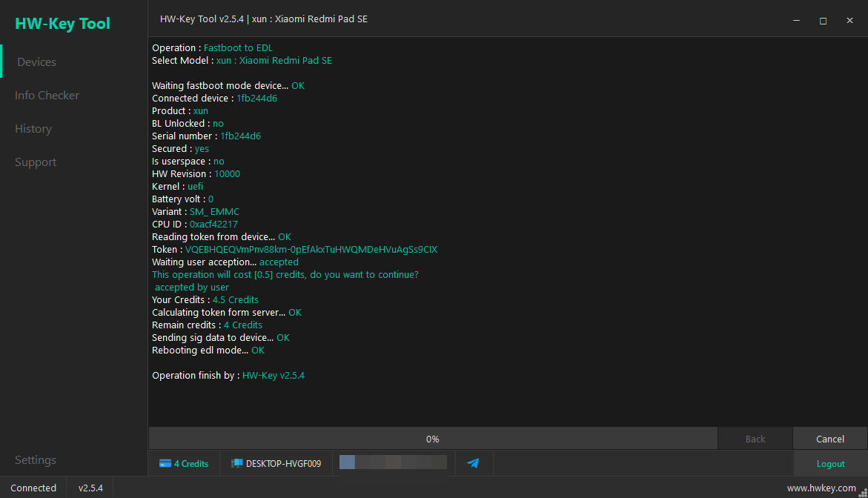This screenshot has width=868, height=498.
Task: Click 'Operation finish by : HW-Key v2.5.4' line
Action: click(x=228, y=376)
